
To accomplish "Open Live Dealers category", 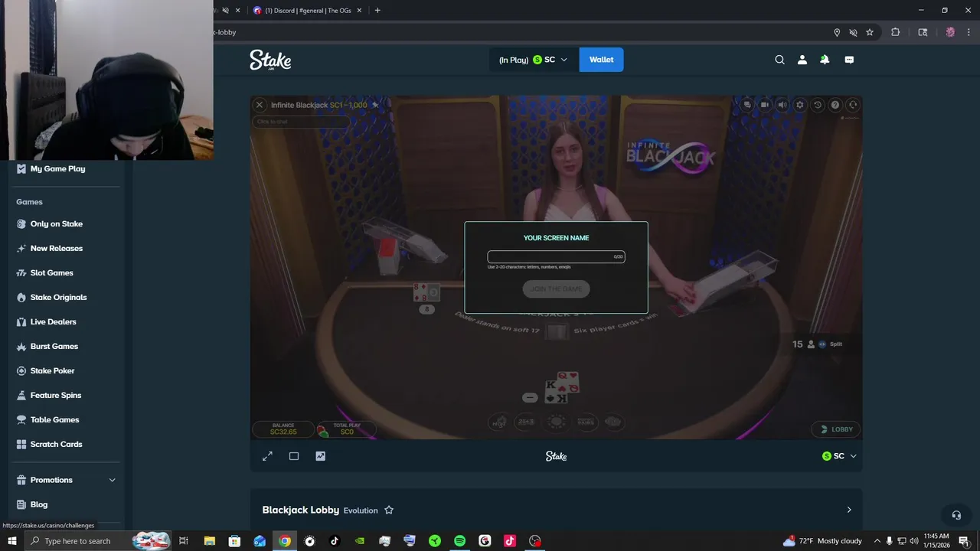I will (x=53, y=321).
